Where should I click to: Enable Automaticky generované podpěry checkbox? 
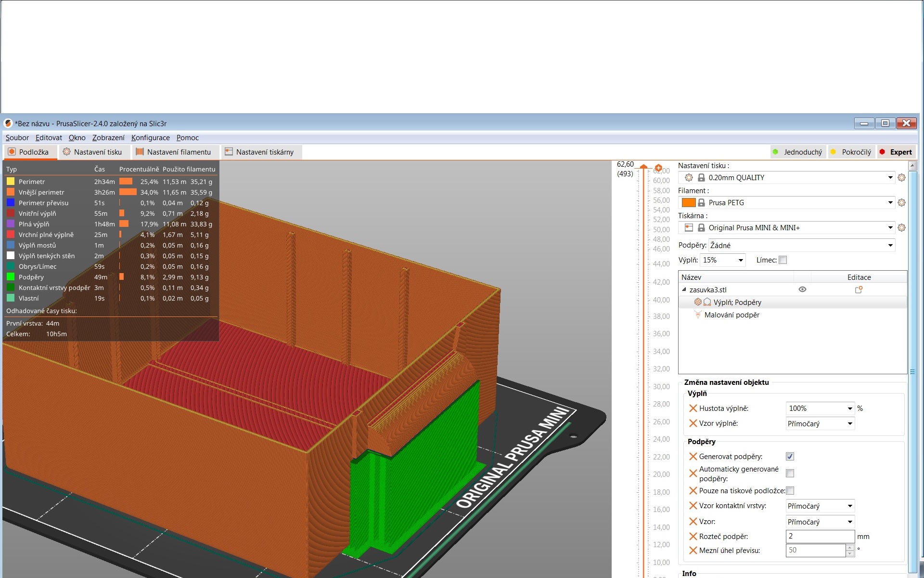[x=790, y=473]
